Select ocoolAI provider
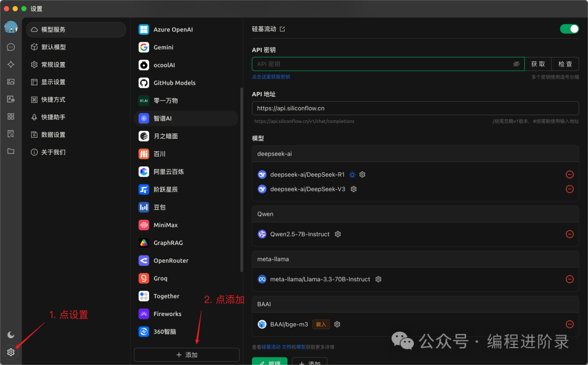The height and width of the screenshot is (365, 588). coord(186,65)
